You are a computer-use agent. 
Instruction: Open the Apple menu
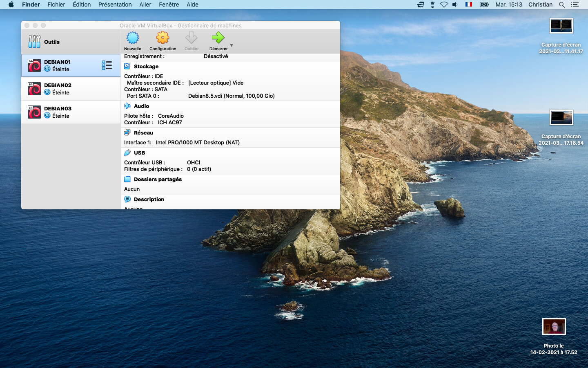coord(11,4)
